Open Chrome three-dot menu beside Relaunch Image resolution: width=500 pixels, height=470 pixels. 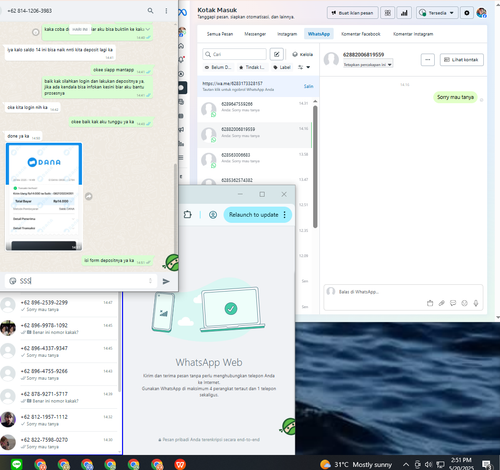[x=285, y=215]
